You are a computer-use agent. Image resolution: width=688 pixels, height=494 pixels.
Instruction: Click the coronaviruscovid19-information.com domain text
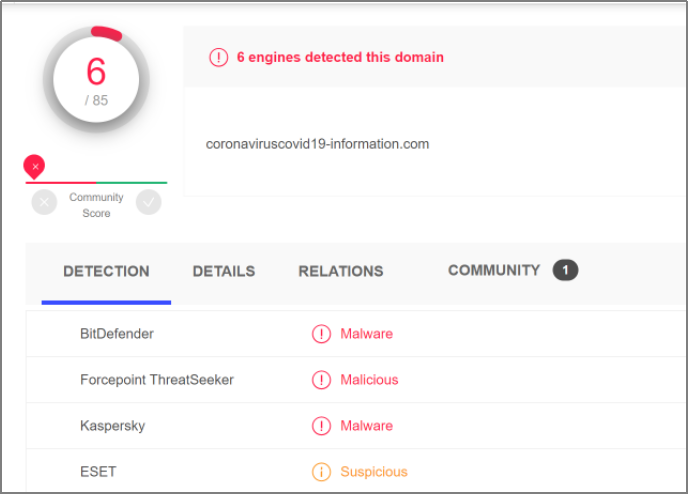coord(317,144)
